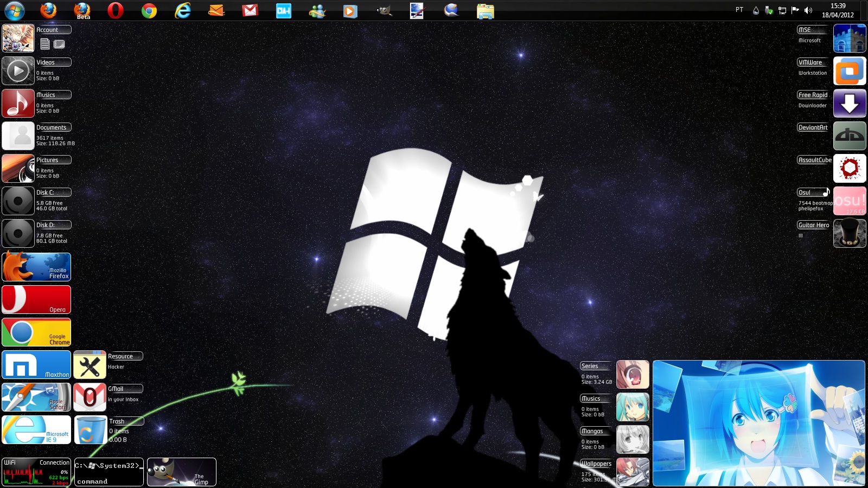The width and height of the screenshot is (868, 488).
Task: Open the Windows Start orb
Action: [15, 10]
